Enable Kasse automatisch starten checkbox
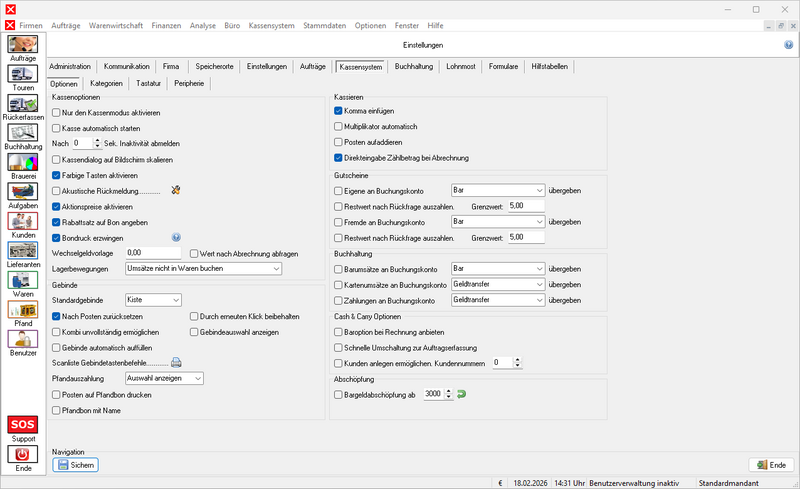 [x=56, y=129]
